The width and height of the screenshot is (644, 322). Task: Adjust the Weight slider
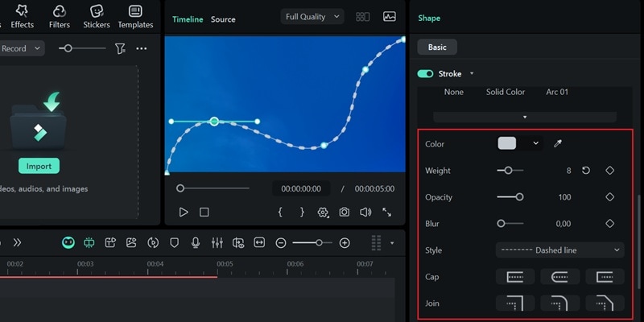click(510, 171)
